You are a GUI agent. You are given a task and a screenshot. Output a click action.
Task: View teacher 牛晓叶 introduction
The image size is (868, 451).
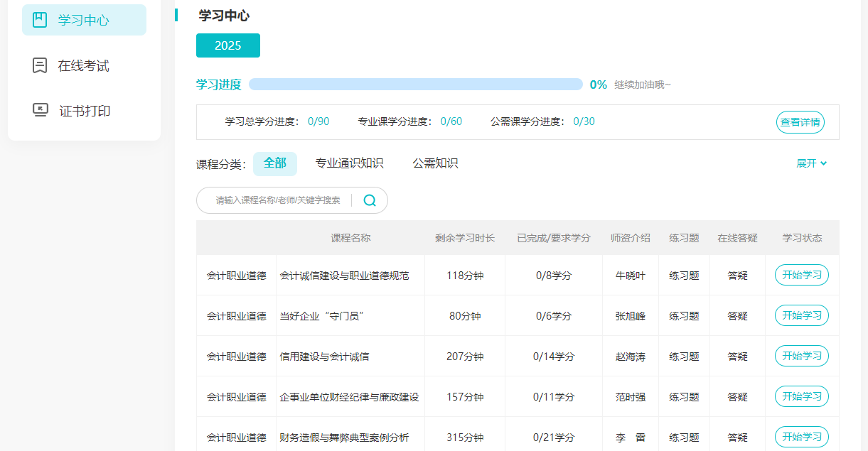point(630,276)
